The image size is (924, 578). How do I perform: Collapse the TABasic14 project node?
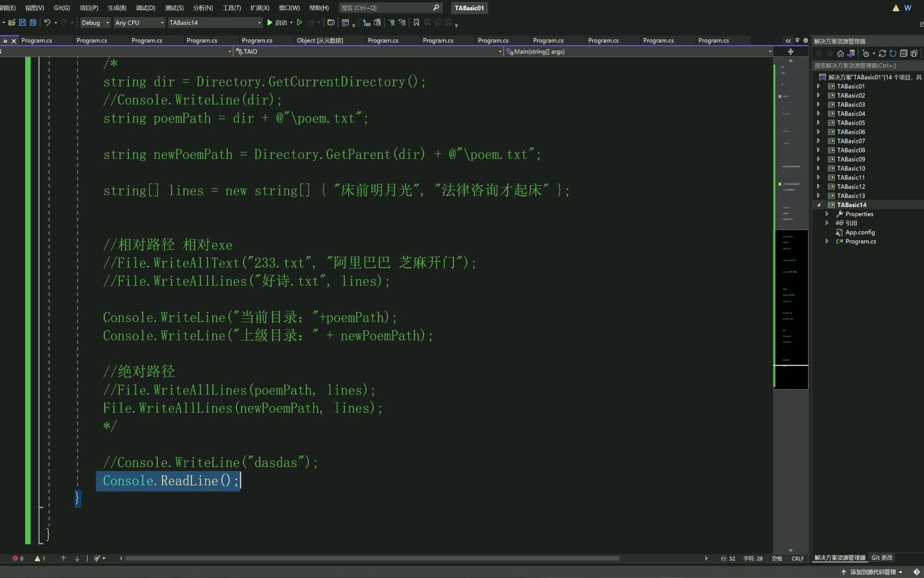818,204
